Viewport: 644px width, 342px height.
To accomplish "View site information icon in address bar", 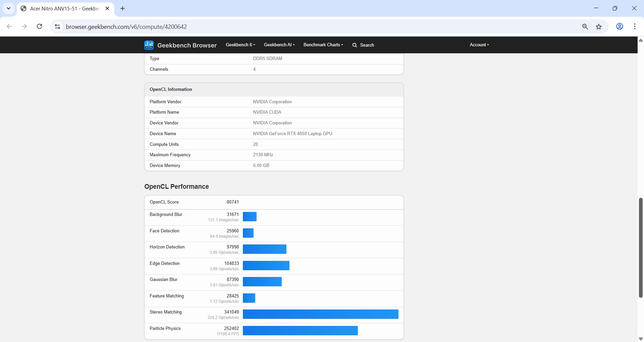I will [57, 27].
